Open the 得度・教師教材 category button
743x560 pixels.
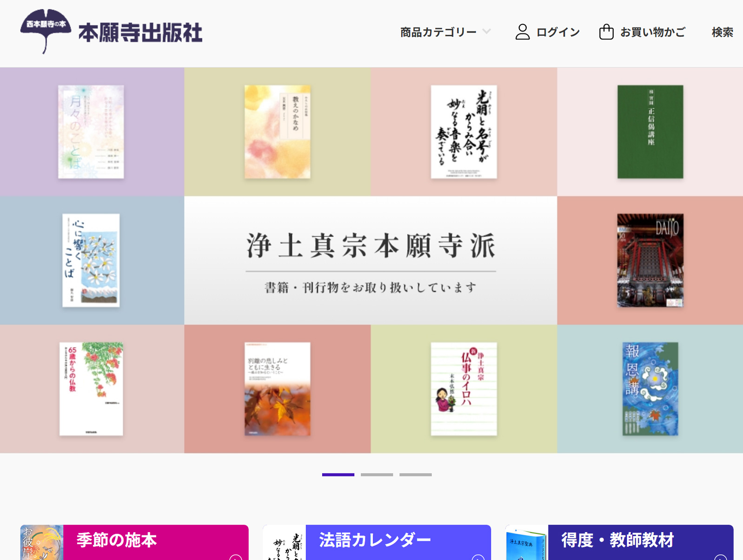[x=619, y=542]
